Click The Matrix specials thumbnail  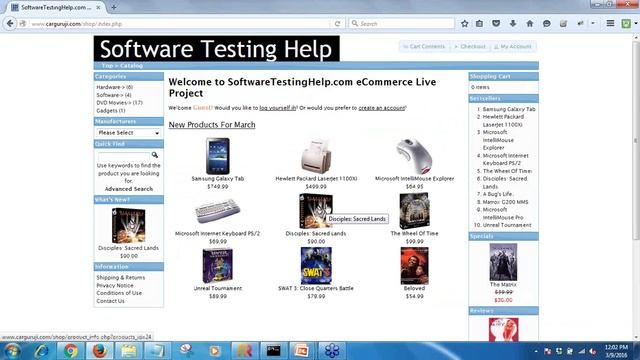pos(503,262)
